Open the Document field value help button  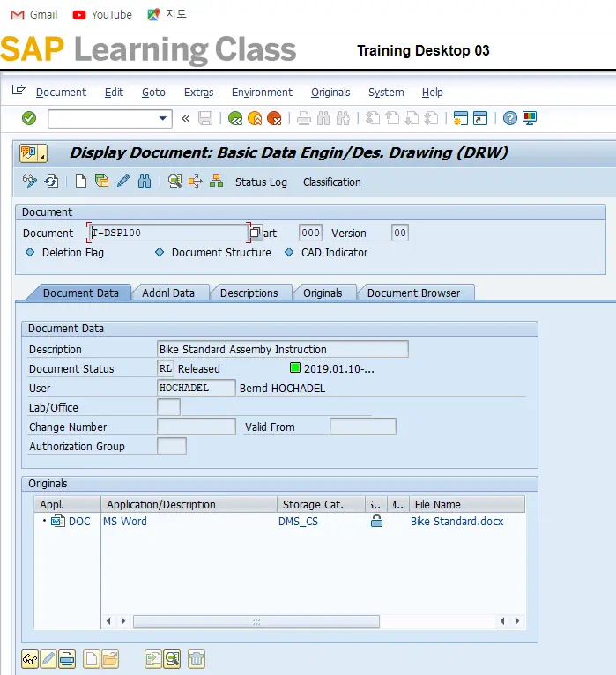[256, 233]
